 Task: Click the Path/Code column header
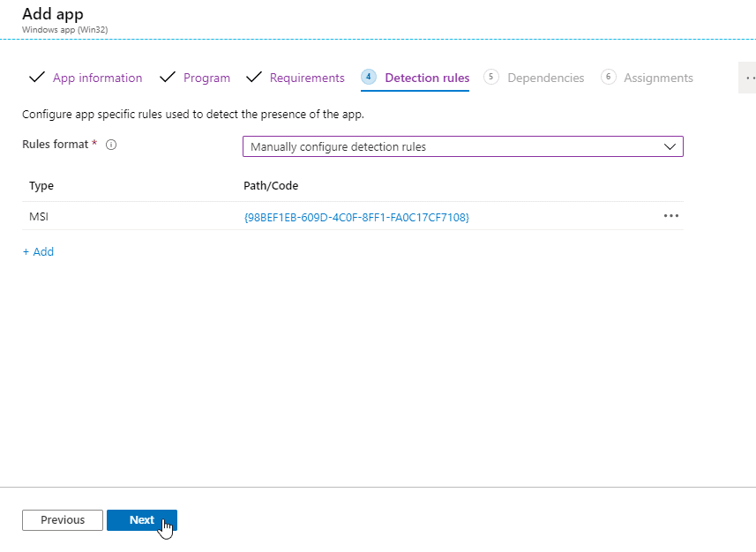271,186
